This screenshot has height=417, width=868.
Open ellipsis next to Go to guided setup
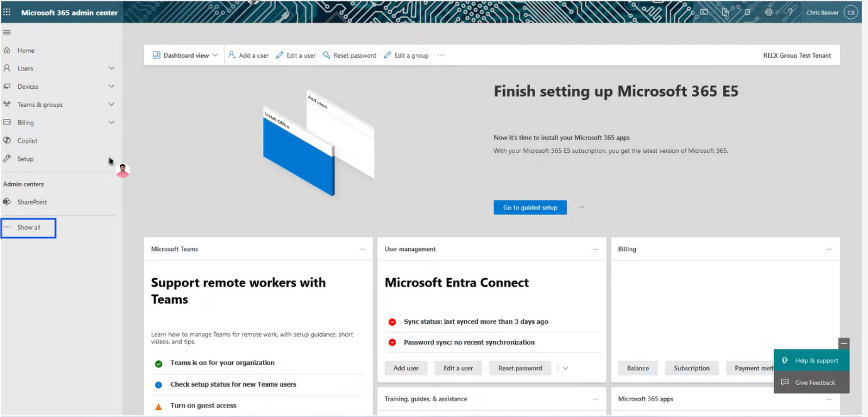pos(581,207)
